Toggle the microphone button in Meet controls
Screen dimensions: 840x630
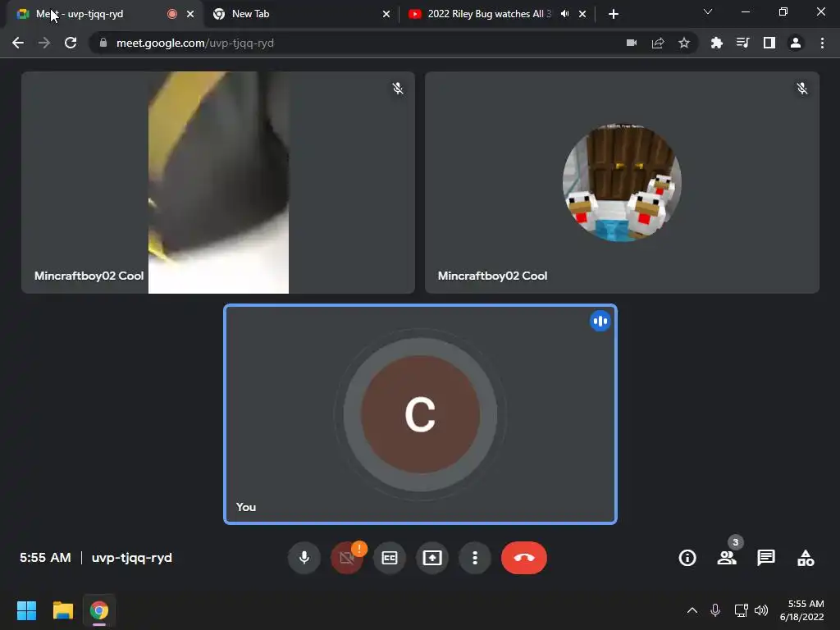(x=304, y=558)
